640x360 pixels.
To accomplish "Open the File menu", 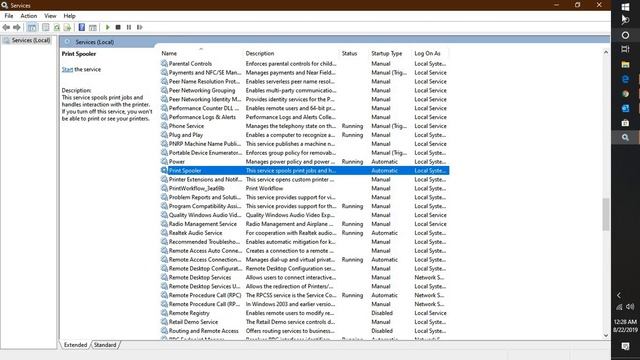I will (x=9, y=16).
